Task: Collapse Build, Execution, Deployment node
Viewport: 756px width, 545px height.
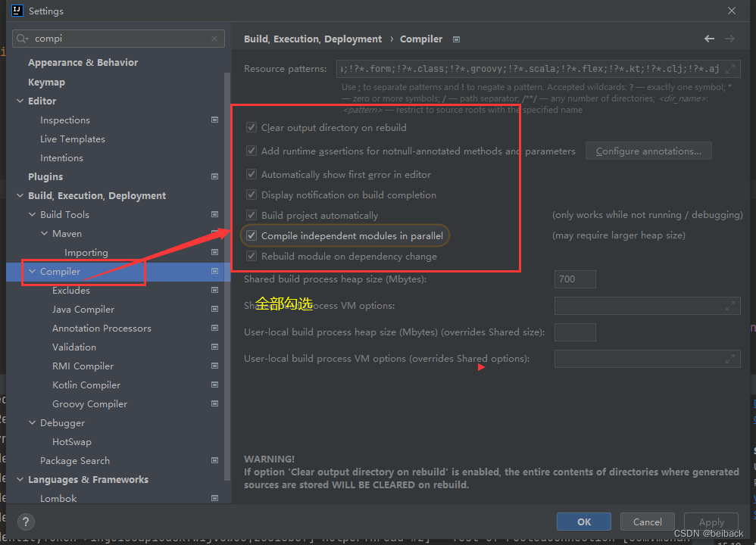Action: point(20,195)
